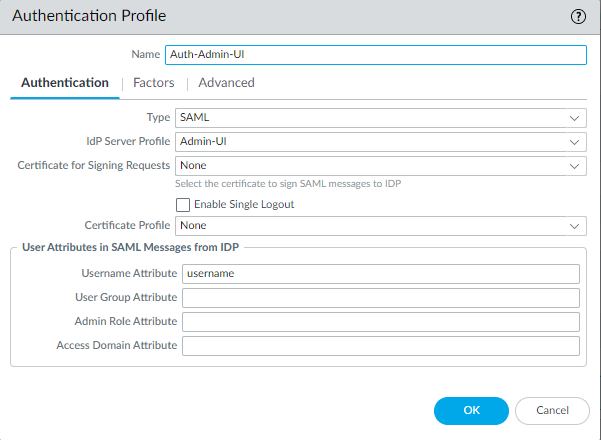Screen dimensions: 601x440
Task: Click the Access Domain Attribute field
Action: coord(380,346)
